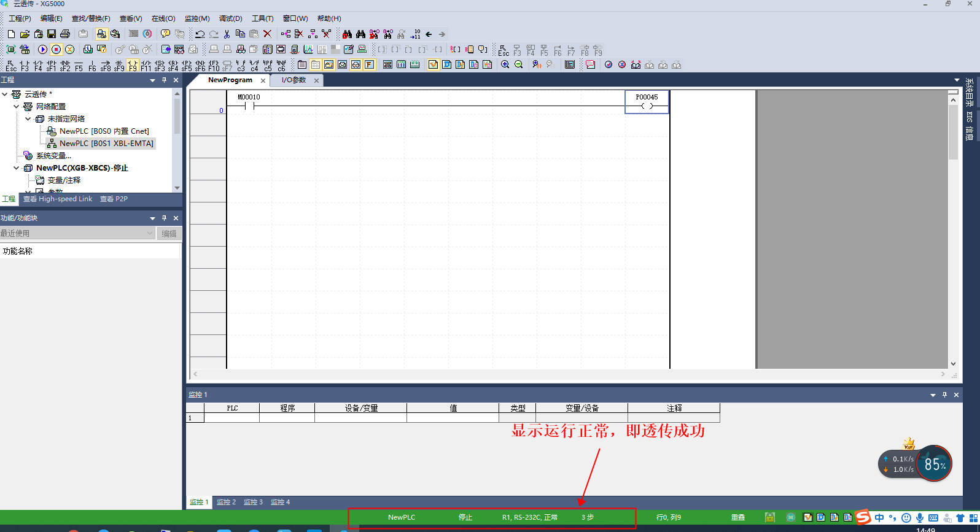Screen dimensions: 980x532
Task: Click the P00045 coil in ladder
Action: [x=647, y=102]
